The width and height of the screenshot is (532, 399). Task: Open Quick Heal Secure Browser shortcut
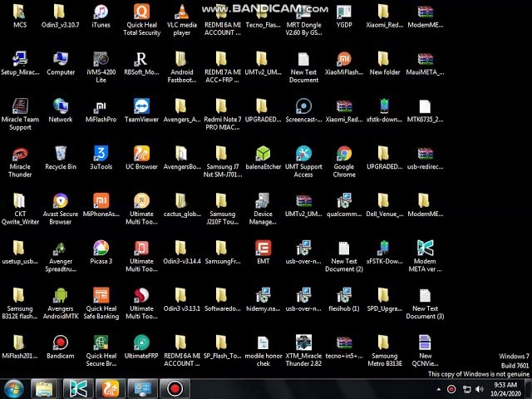tap(101, 351)
